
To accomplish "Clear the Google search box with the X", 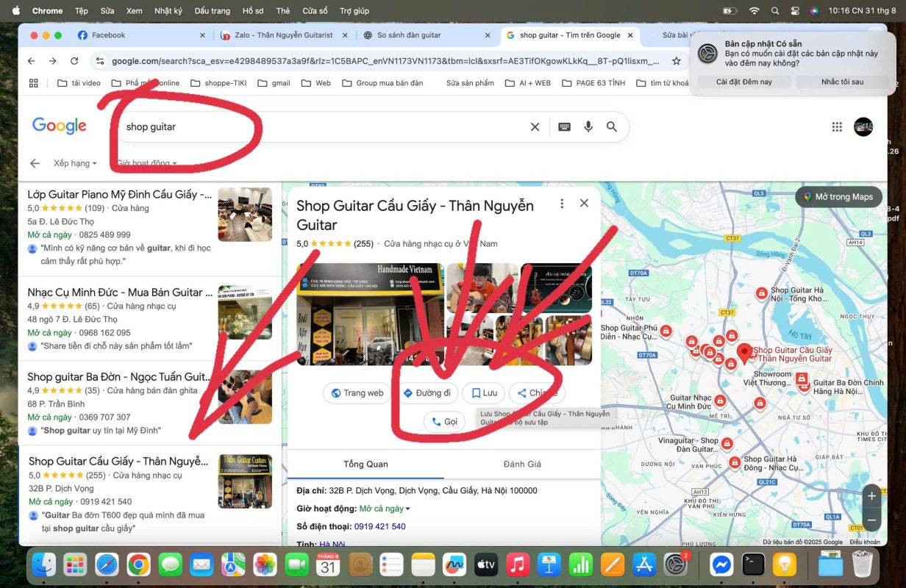I will (x=535, y=126).
